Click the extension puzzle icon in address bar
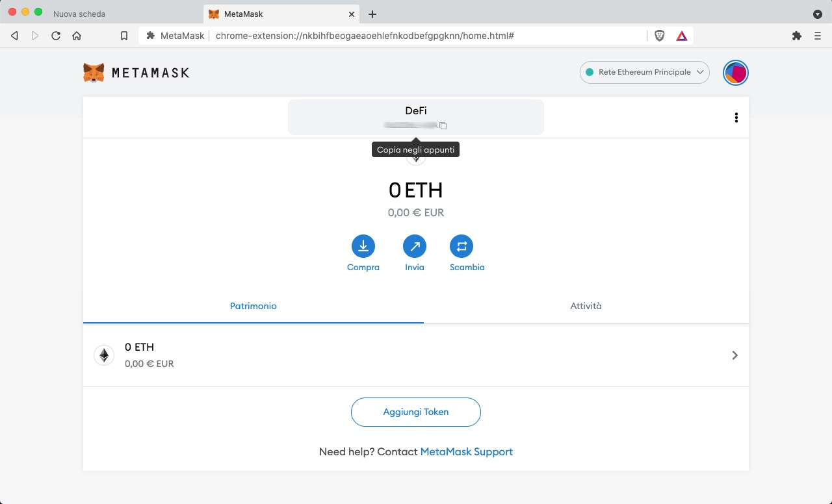Viewport: 832px width, 504px height. [151, 36]
